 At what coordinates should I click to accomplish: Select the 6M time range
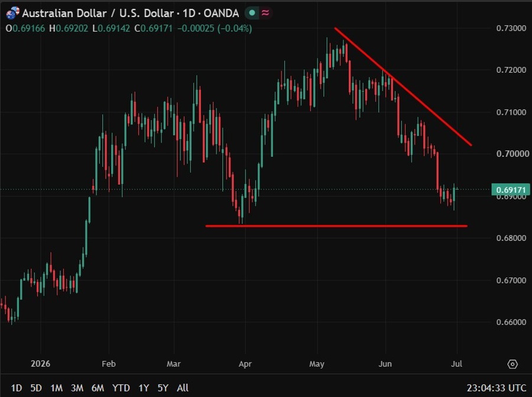click(x=98, y=388)
